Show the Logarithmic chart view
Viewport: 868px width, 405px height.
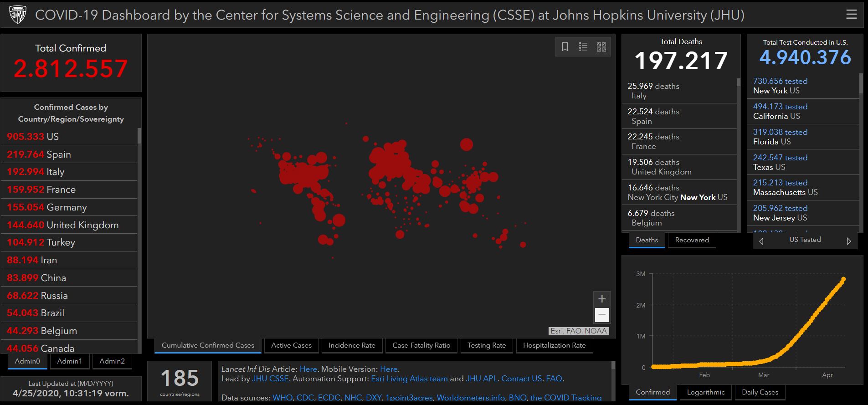point(705,392)
